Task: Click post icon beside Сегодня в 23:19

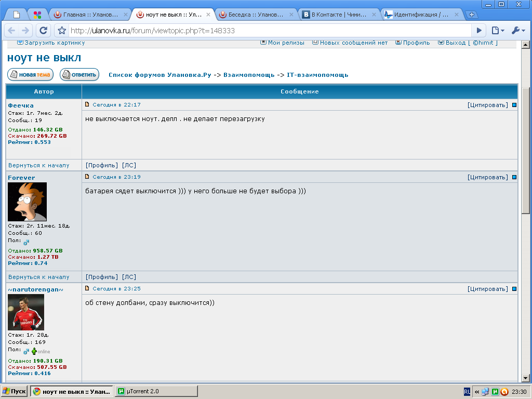Action: 87,177
